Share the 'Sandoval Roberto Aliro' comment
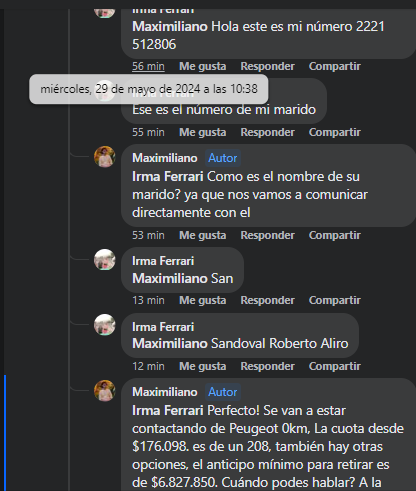 pyautogui.click(x=335, y=366)
